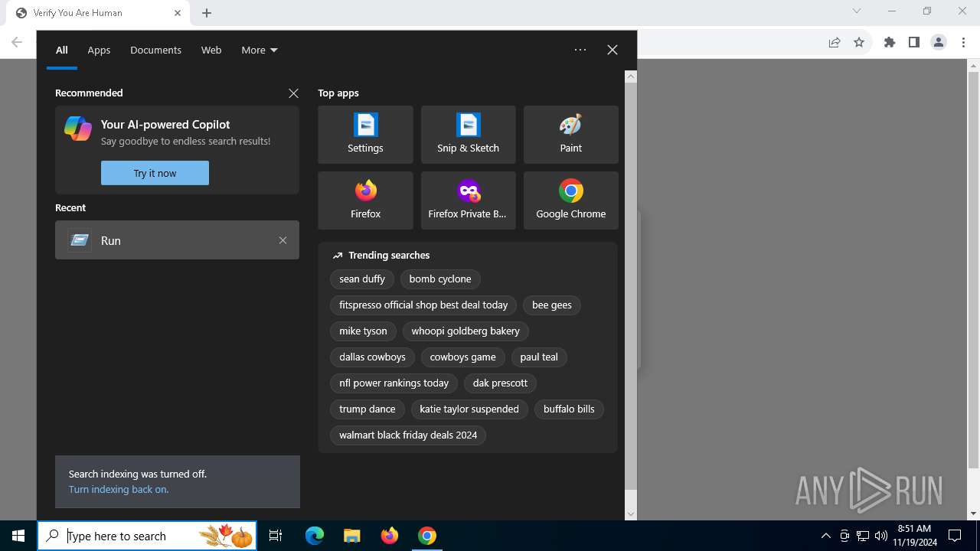
Task: Search trending topic dak prescott
Action: point(500,383)
